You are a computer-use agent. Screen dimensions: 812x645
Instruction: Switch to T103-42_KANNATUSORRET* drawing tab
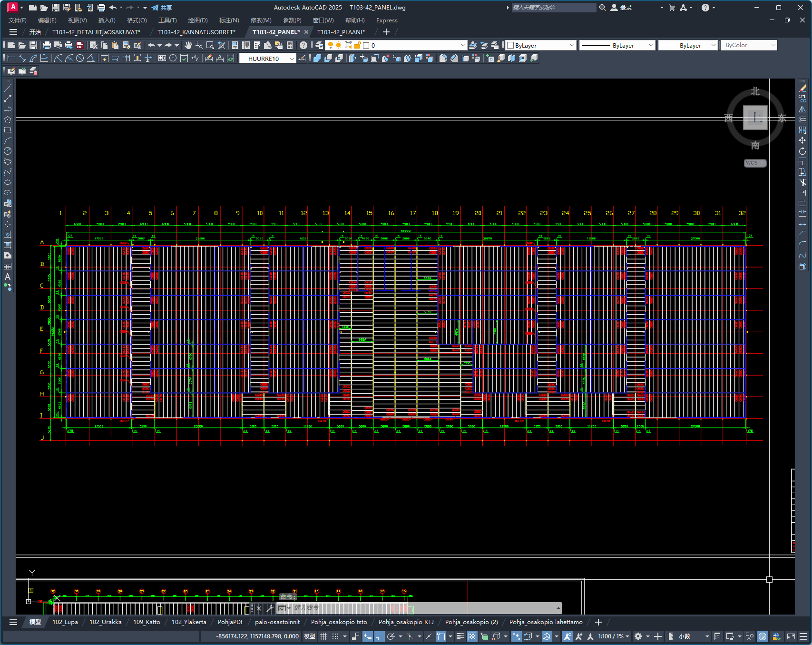point(196,32)
